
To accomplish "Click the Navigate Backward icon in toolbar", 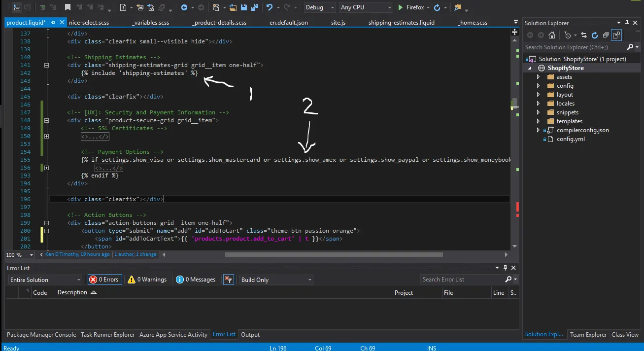I will coord(184,7).
